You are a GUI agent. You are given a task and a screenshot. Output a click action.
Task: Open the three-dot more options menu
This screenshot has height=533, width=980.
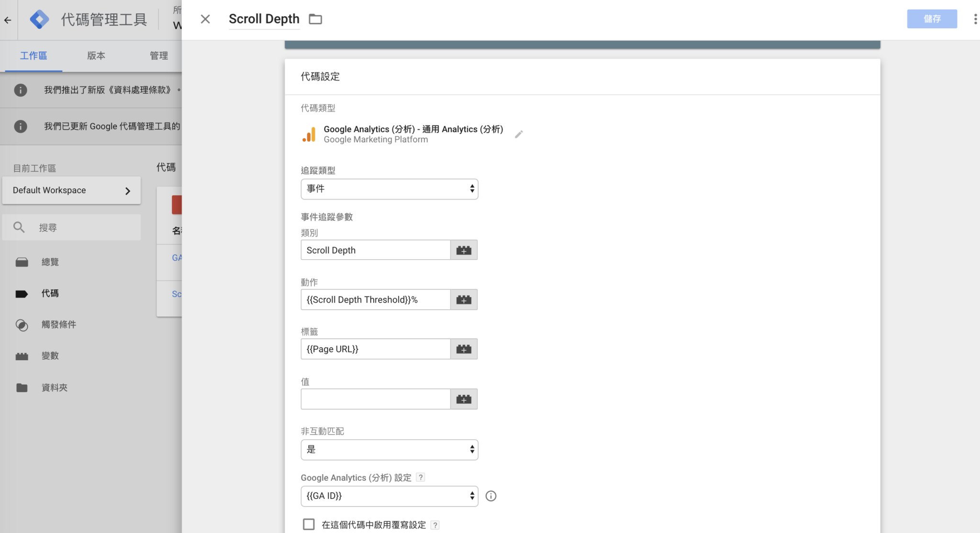[975, 19]
